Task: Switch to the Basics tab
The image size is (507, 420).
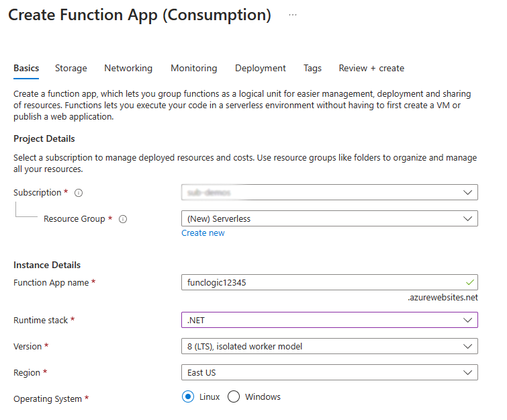Action: pos(26,69)
